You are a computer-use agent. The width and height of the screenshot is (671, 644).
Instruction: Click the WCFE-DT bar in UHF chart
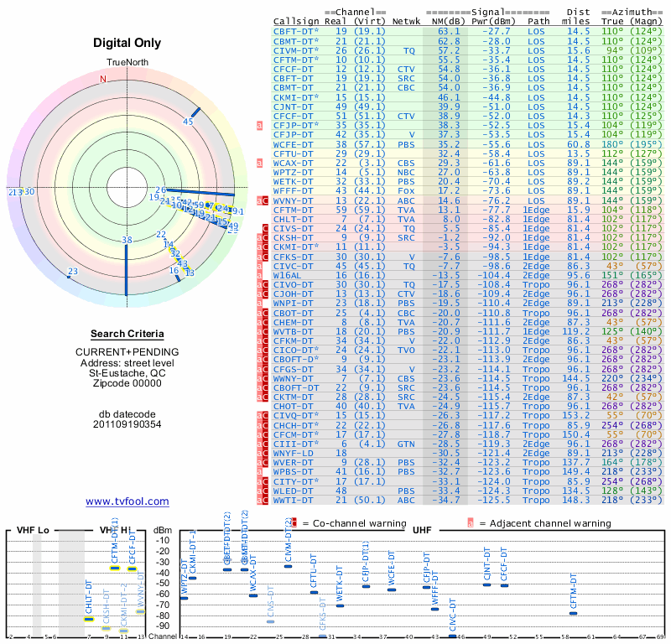[x=392, y=590]
